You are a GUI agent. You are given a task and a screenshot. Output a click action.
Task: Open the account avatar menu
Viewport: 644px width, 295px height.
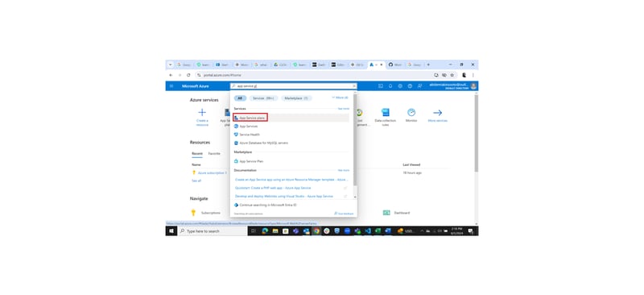point(473,86)
